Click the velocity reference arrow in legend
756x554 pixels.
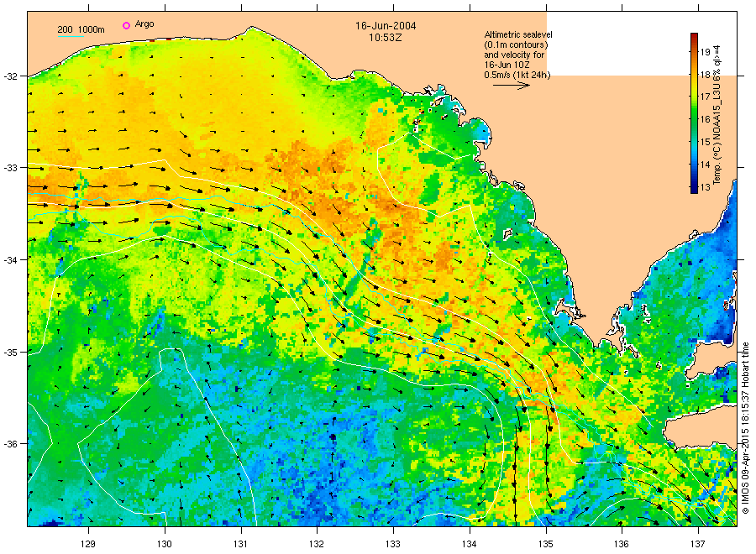(511, 86)
